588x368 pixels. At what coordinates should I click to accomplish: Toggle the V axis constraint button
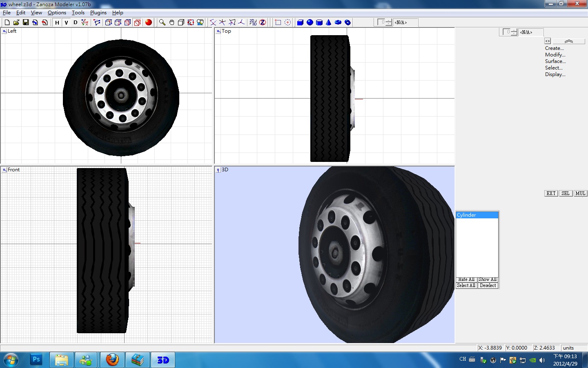(x=66, y=22)
